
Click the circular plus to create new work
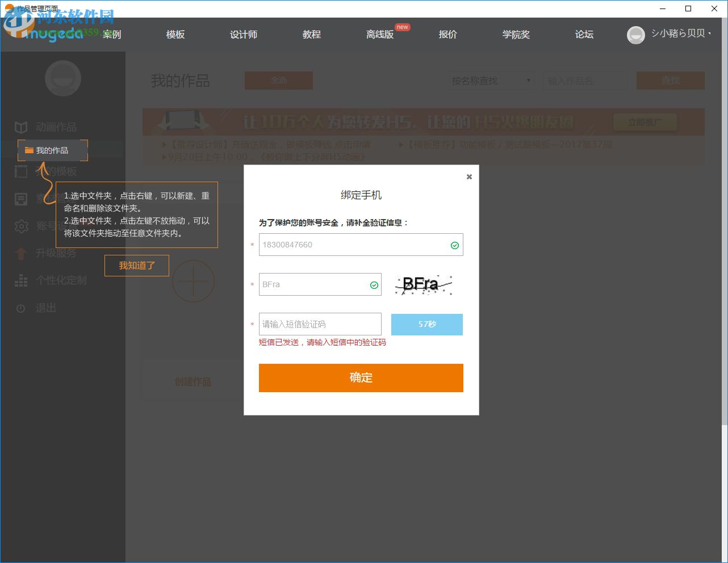[x=193, y=281]
